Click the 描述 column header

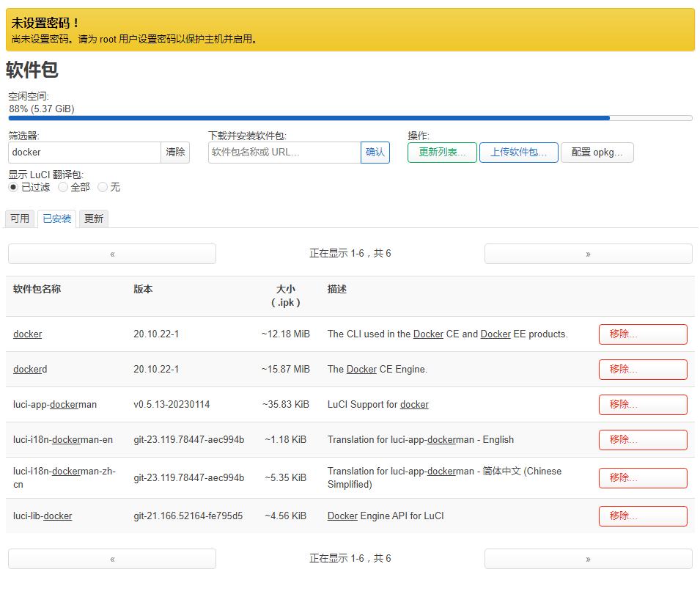(x=337, y=290)
